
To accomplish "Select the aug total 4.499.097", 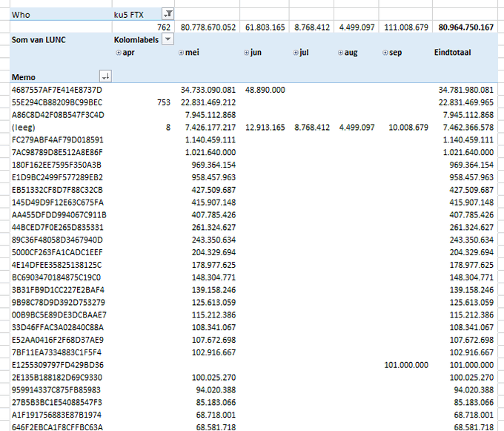I will [x=357, y=27].
